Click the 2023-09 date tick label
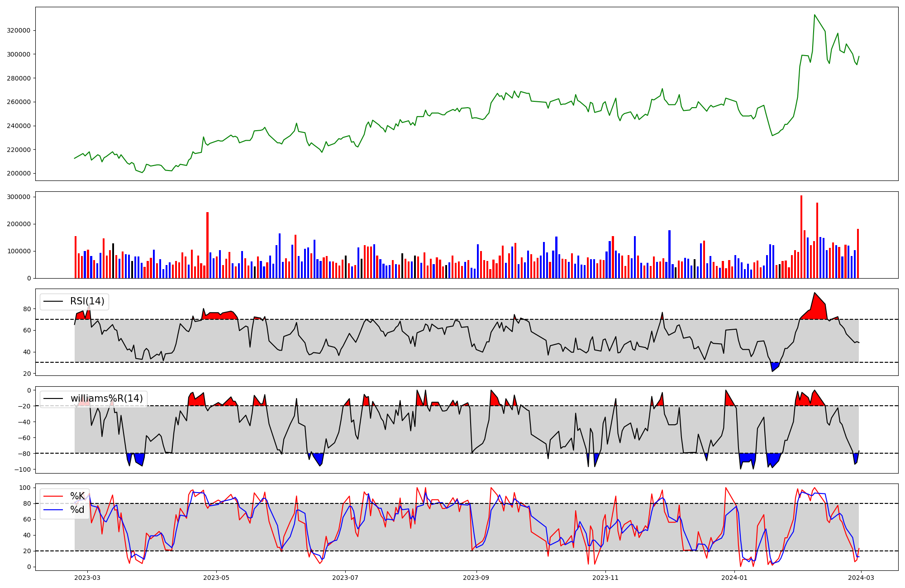 coord(476,578)
